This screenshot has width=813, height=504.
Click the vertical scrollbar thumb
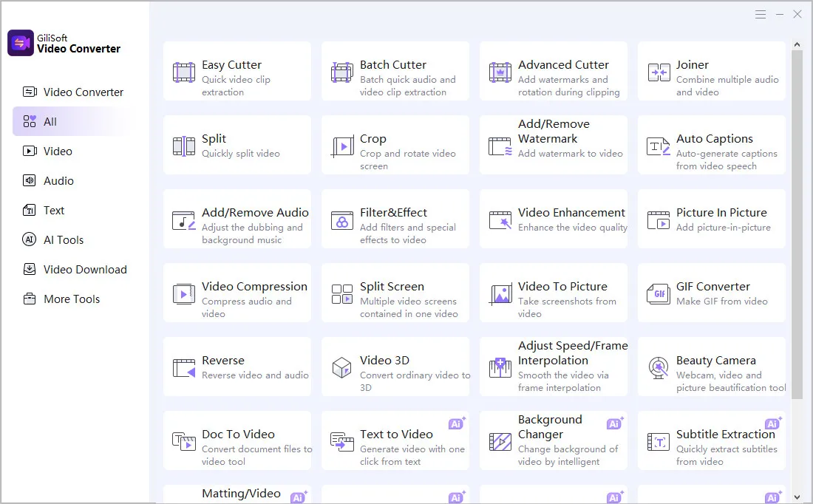pyautogui.click(x=797, y=225)
